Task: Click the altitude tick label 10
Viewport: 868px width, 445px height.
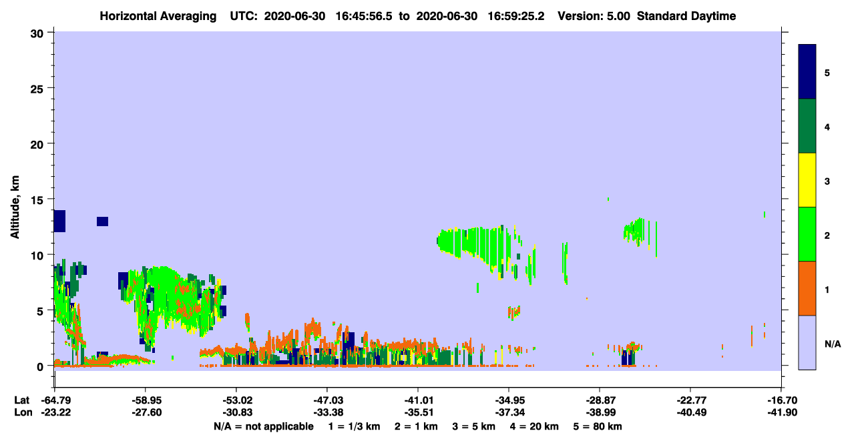Action: (39, 255)
